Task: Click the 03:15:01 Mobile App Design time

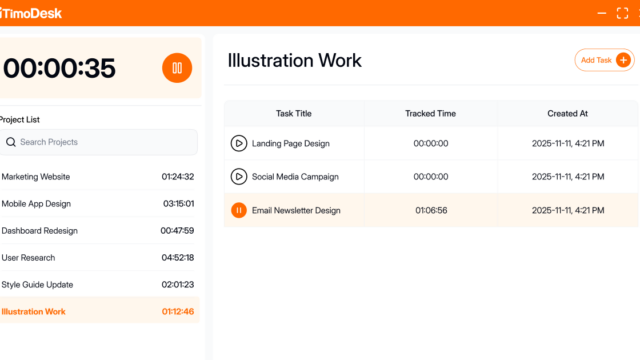Action: pos(179,204)
